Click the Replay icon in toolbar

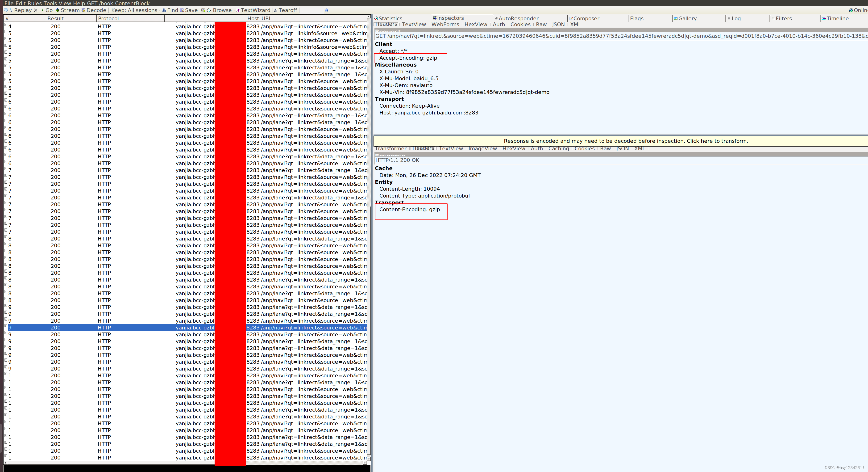pyautogui.click(x=12, y=10)
